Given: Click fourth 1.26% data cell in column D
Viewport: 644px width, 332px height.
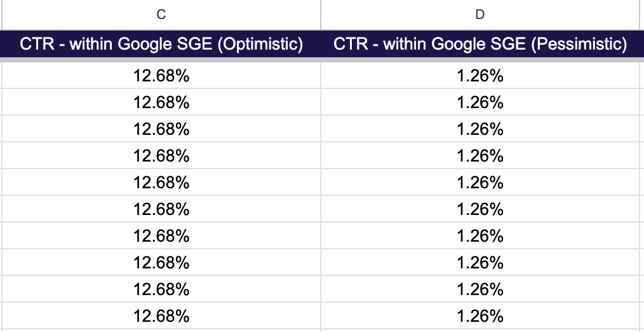Looking at the screenshot, I should pyautogui.click(x=480, y=156).
